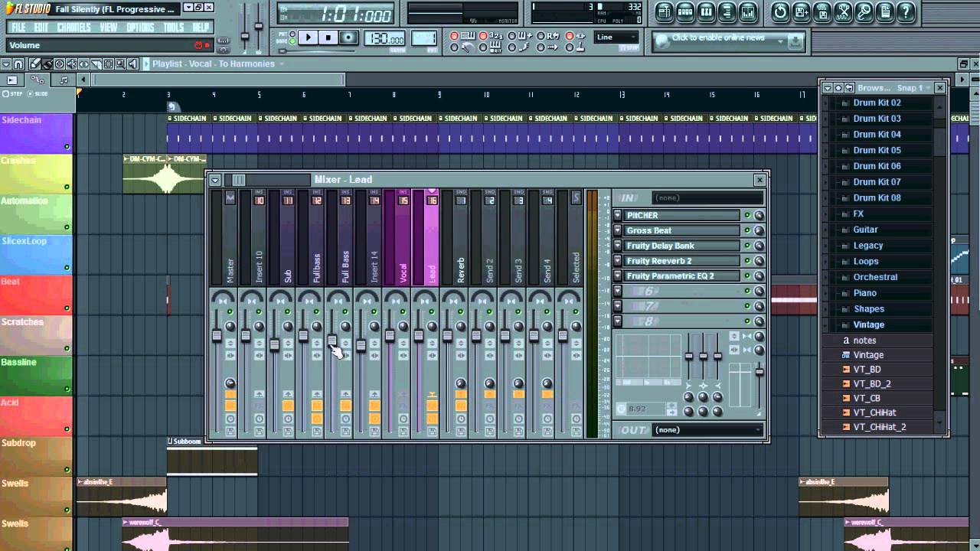Click the transport Stop button

click(328, 37)
